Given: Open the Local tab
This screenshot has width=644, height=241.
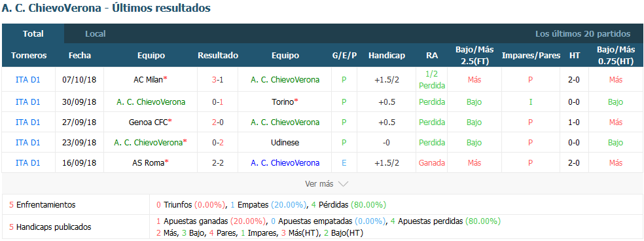Looking at the screenshot, I should [96, 33].
